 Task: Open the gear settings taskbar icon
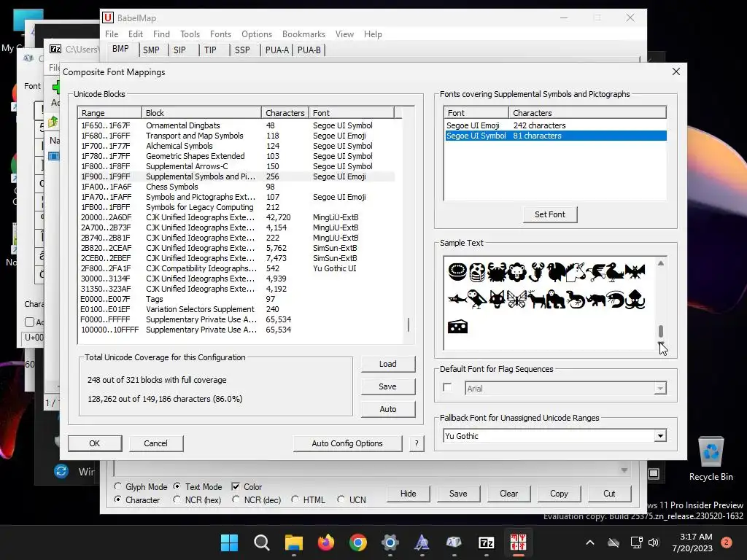point(390,542)
